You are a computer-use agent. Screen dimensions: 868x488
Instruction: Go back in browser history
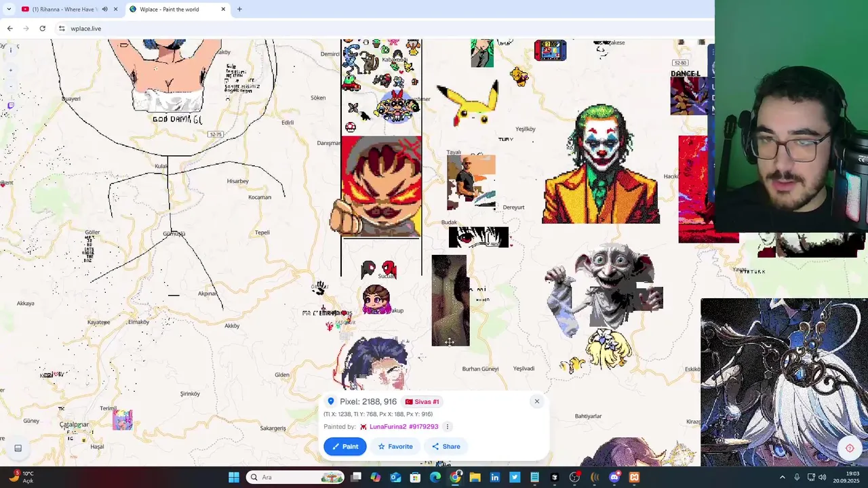click(9, 28)
